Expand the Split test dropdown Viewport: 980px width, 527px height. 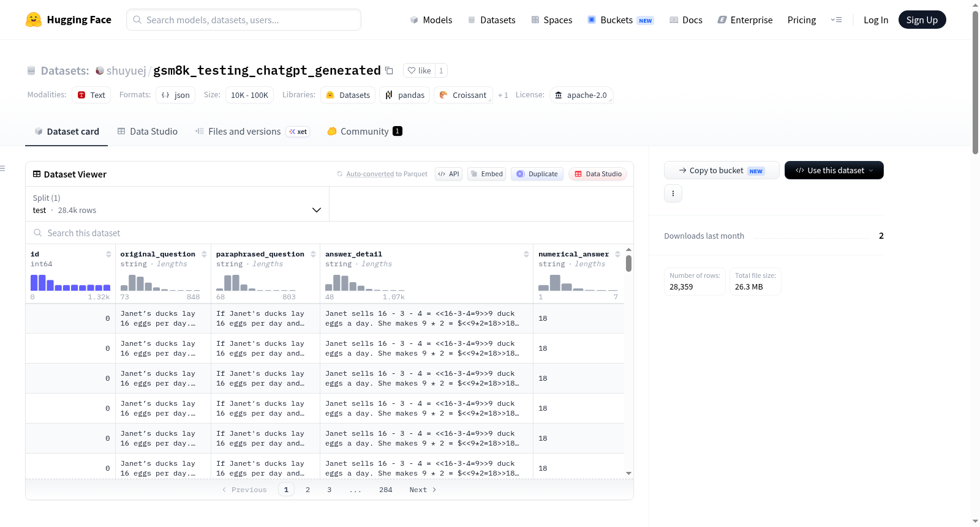click(x=177, y=204)
